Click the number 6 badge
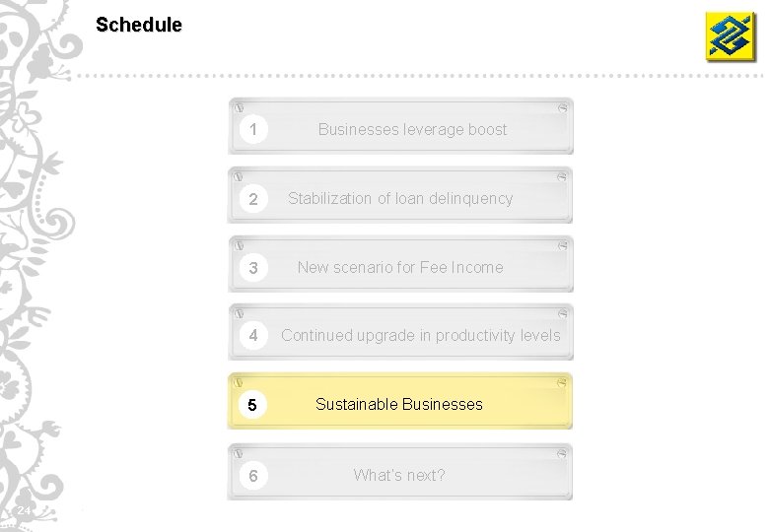 tap(253, 475)
